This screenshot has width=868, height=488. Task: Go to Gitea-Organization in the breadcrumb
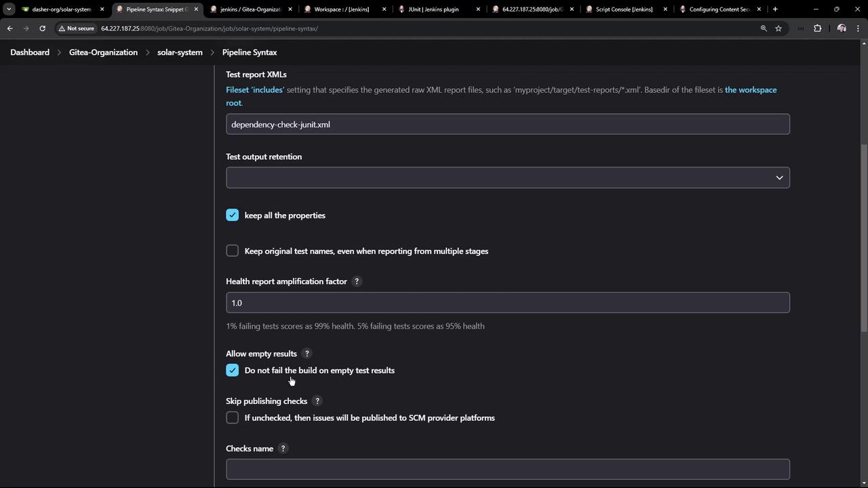[103, 52]
